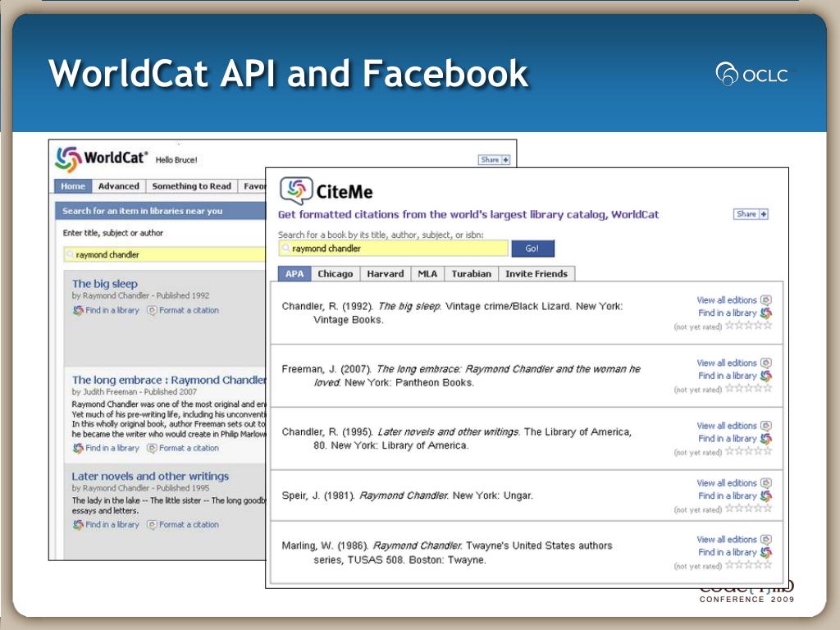840x630 pixels.
Task: Click editions icon in Chandler 1995 row
Action: click(766, 426)
